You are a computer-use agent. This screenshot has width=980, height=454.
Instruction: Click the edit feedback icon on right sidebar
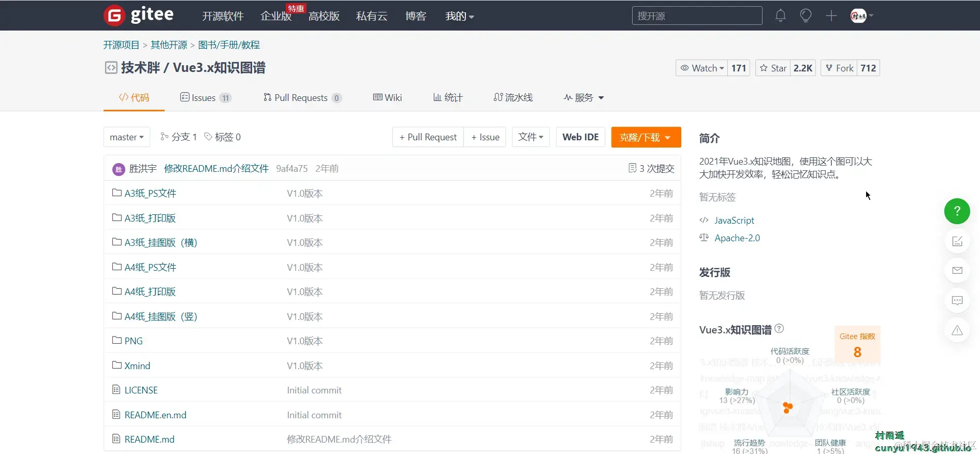957,241
